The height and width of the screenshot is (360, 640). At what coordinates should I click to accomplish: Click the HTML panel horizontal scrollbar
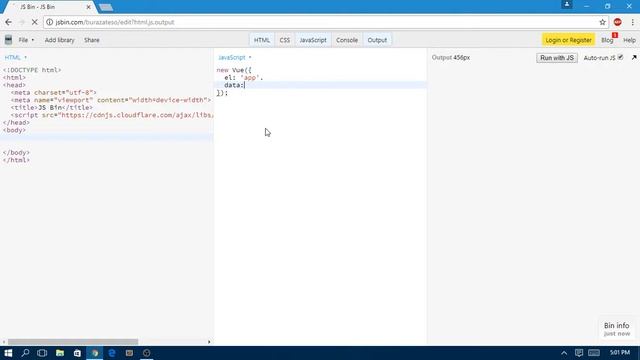(73, 342)
